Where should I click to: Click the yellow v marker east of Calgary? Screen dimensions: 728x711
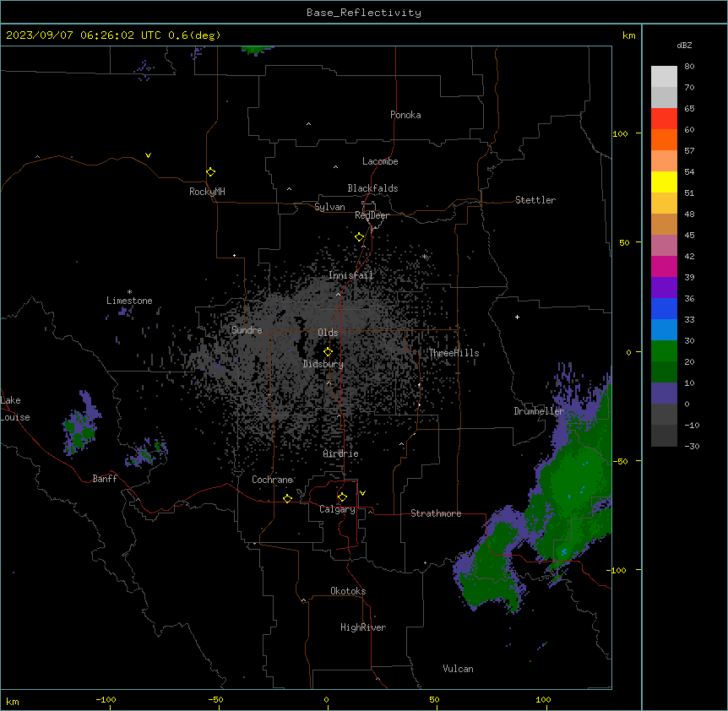click(362, 493)
